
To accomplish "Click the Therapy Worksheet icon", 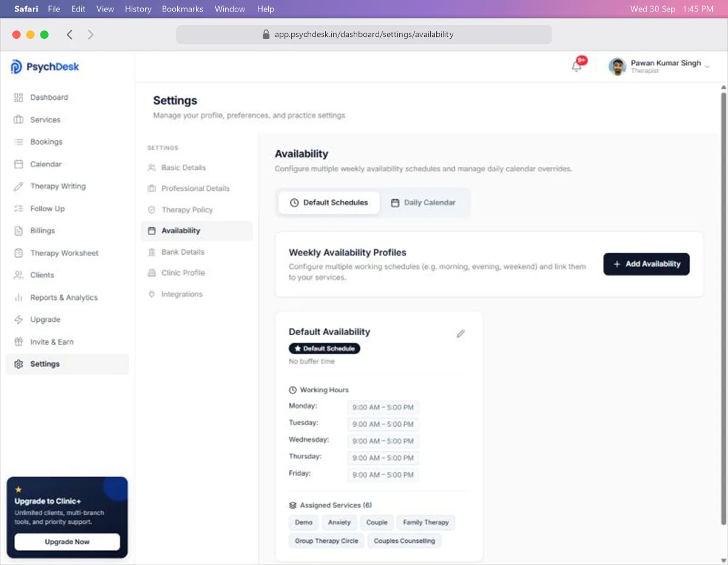I will [18, 253].
